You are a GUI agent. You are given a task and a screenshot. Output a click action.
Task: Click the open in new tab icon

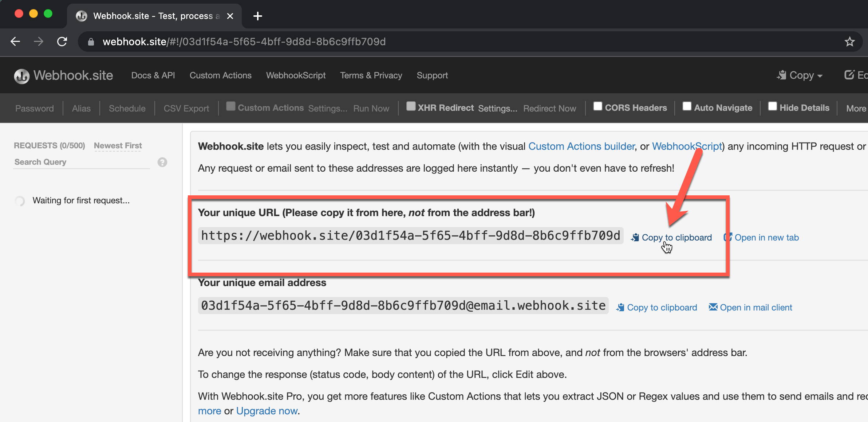728,237
